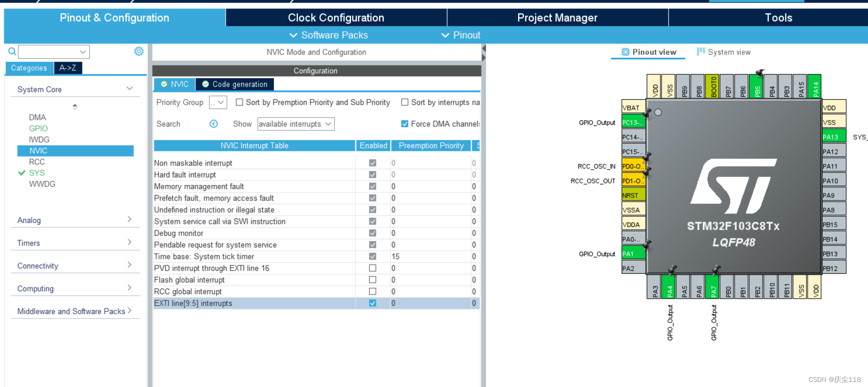
Task: Select green pin PA7 on chip
Action: point(713,287)
